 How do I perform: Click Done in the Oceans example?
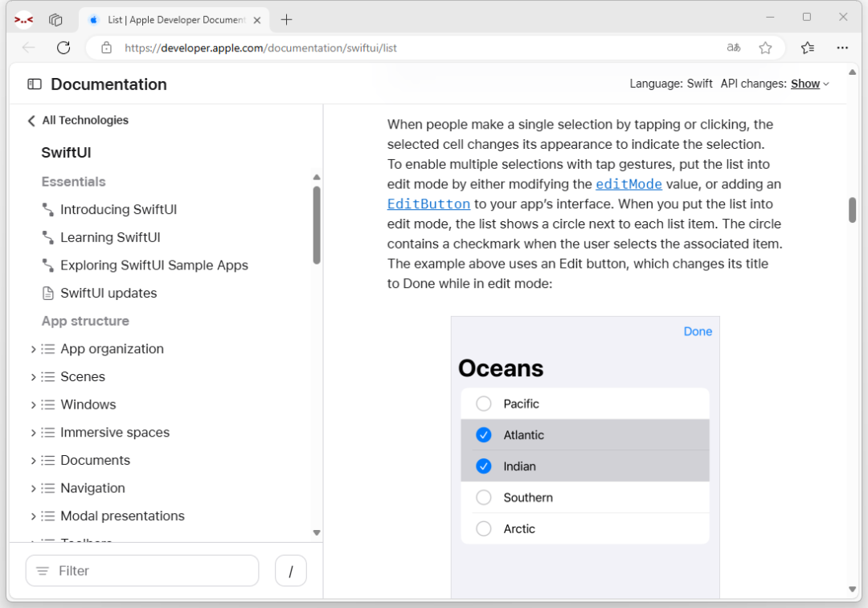698,331
